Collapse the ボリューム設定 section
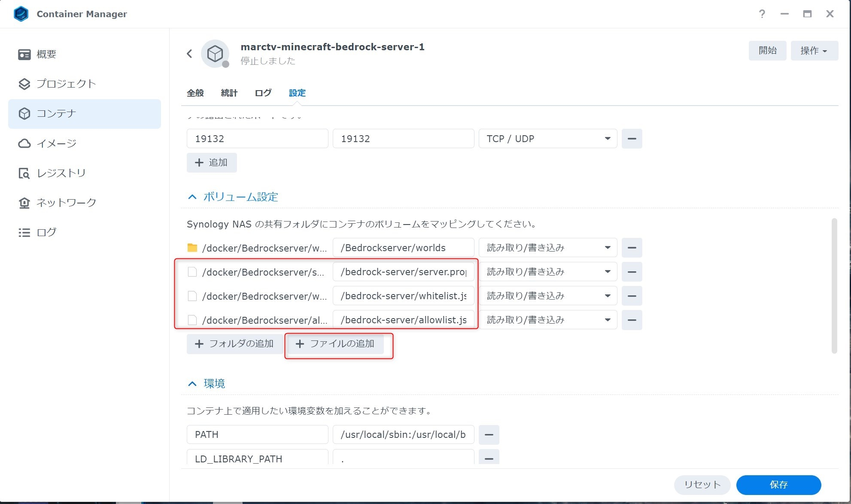 pyautogui.click(x=192, y=197)
